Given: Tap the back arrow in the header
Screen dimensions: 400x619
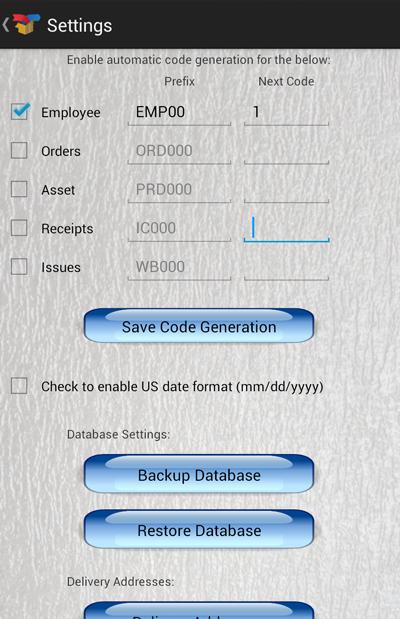Looking at the screenshot, I should coord(6,25).
